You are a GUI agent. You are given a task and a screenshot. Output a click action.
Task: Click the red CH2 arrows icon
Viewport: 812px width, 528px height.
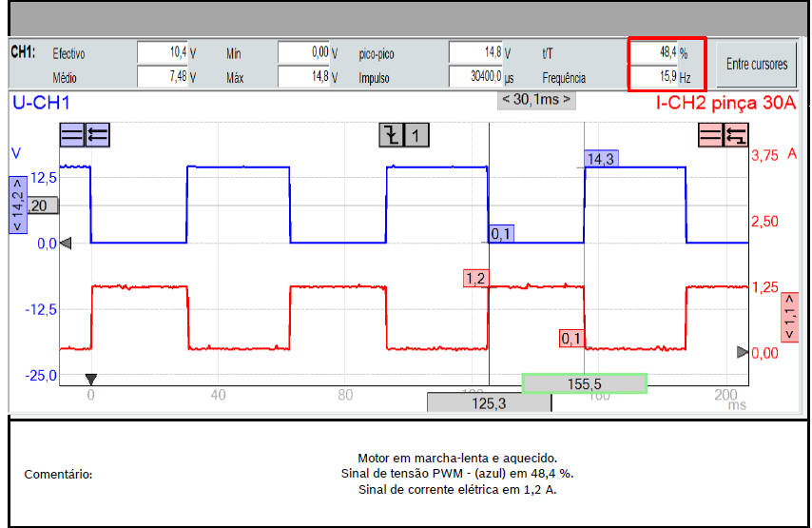coord(735,136)
